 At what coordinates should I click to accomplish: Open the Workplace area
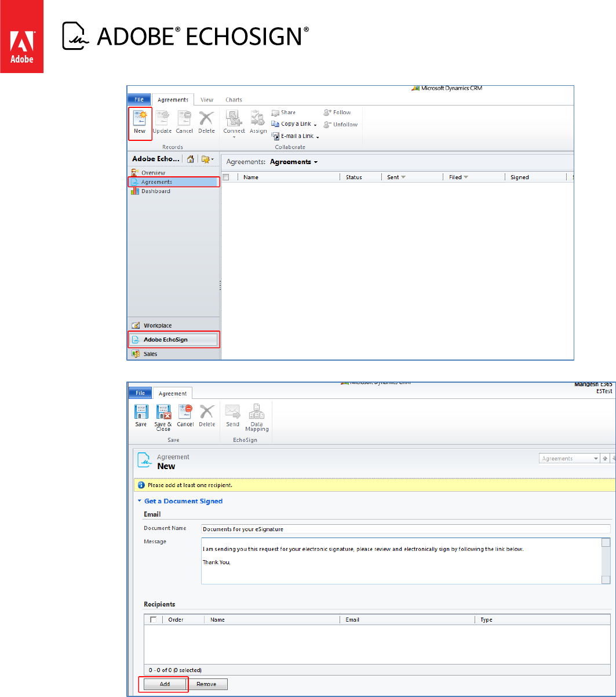tap(174, 326)
